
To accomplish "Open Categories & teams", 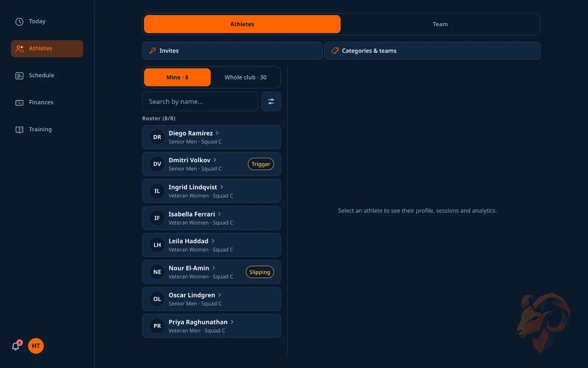I will [432, 51].
